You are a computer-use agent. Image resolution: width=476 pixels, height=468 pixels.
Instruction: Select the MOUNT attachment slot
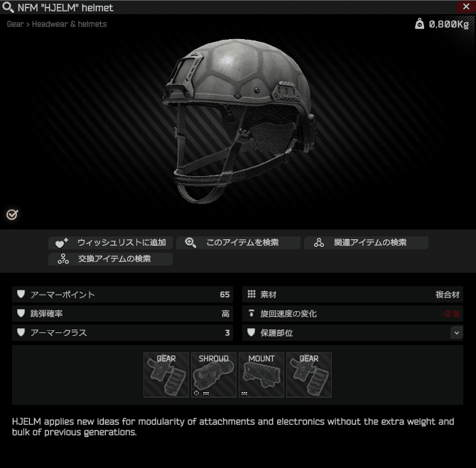click(261, 375)
